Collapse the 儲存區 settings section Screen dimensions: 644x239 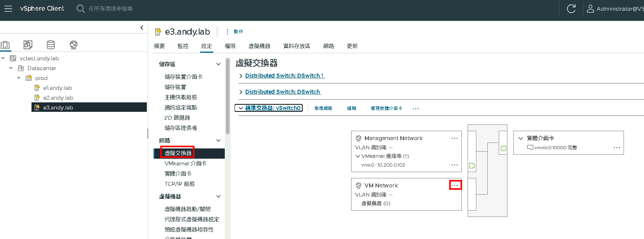tap(218, 64)
